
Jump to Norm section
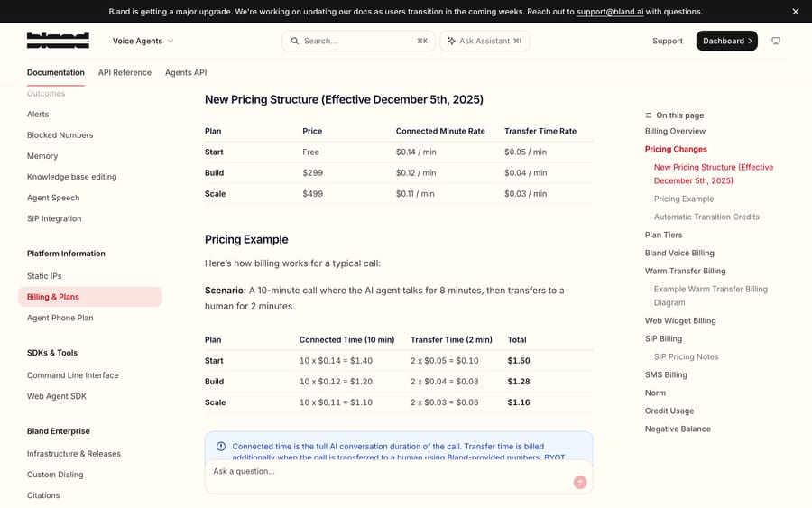(655, 393)
